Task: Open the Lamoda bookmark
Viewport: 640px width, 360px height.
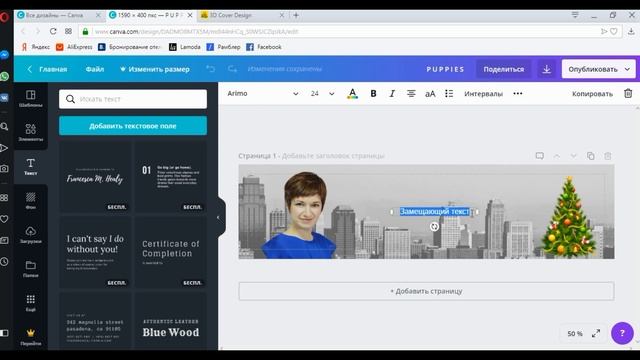Action: coord(185,47)
